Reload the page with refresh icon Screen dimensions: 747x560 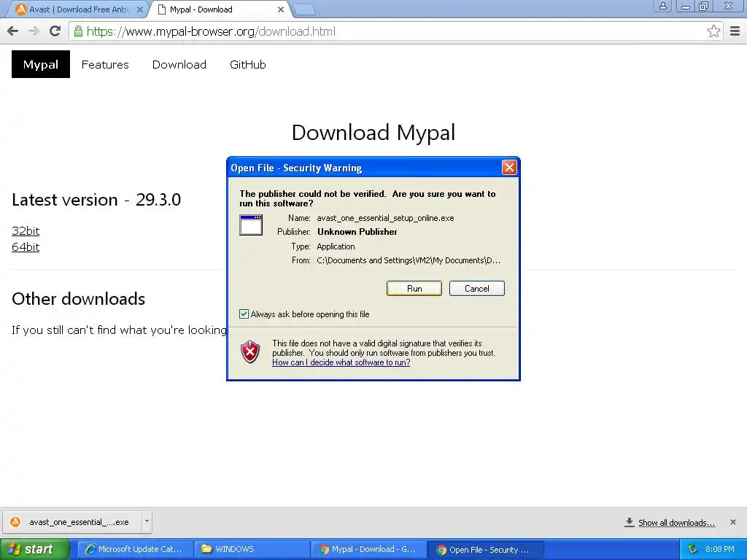click(x=55, y=31)
